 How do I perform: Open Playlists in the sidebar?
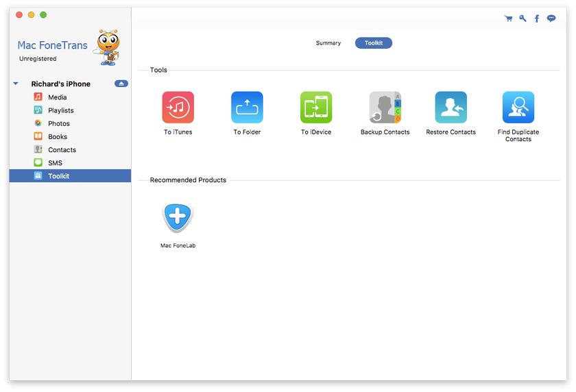tap(70, 110)
